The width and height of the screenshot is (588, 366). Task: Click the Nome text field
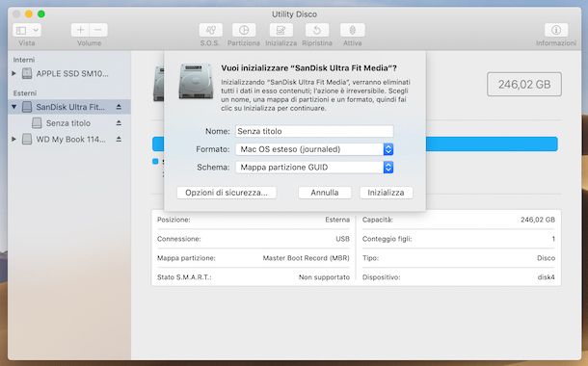click(x=314, y=131)
